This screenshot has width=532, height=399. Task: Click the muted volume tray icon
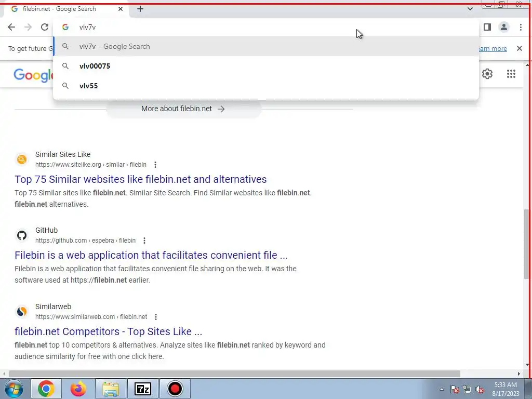pos(480,390)
